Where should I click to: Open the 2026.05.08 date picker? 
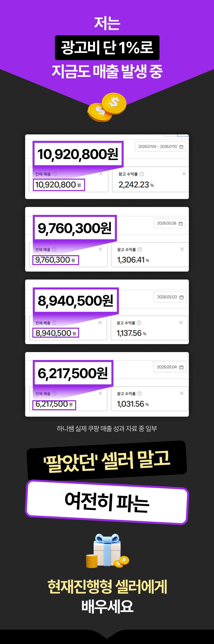click(x=169, y=223)
